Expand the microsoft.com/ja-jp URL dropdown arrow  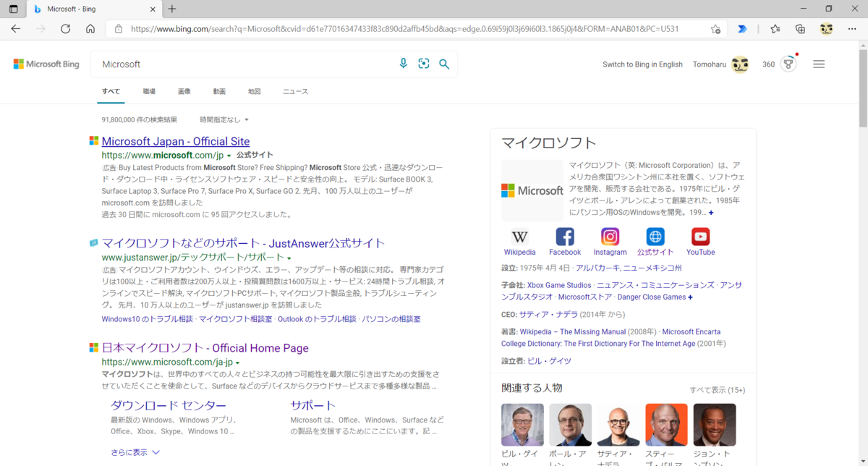[x=237, y=363]
